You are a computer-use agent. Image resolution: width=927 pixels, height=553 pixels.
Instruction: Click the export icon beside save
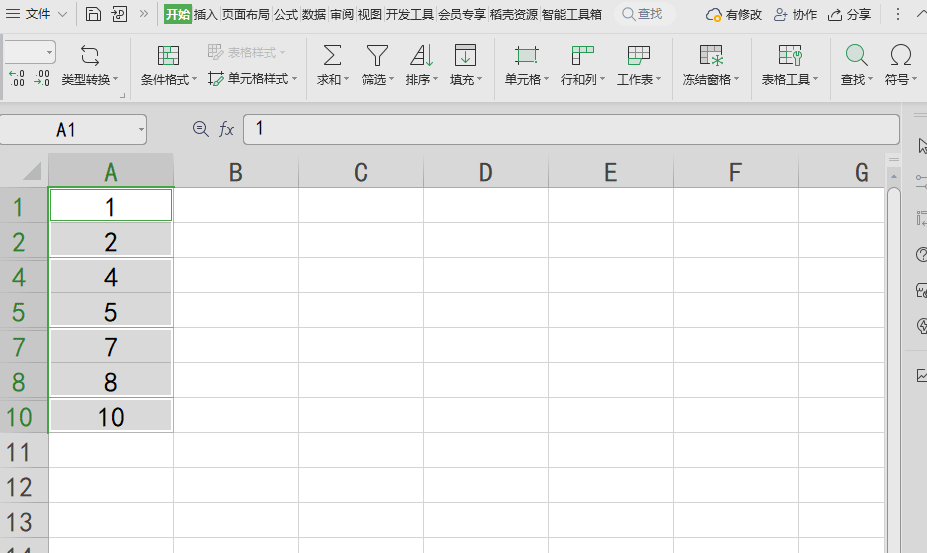coord(119,14)
